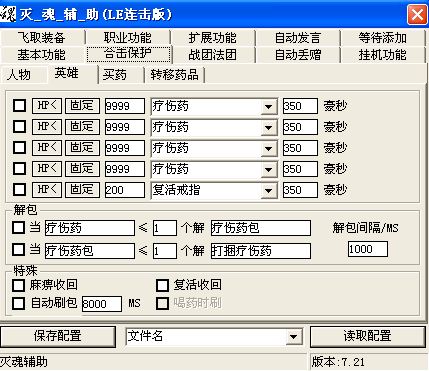Toggle the fourth 疗伤药 protection row checkbox
This screenshot has height=371, width=429.
[19, 169]
